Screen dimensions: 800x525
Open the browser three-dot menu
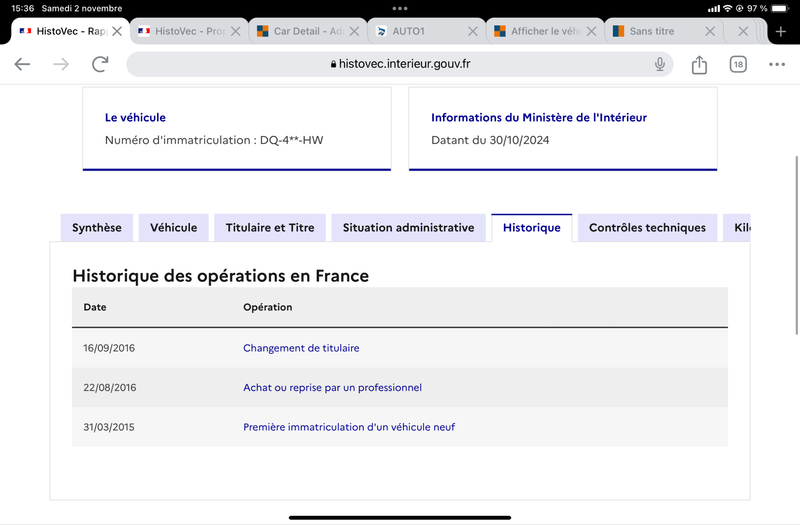click(777, 64)
